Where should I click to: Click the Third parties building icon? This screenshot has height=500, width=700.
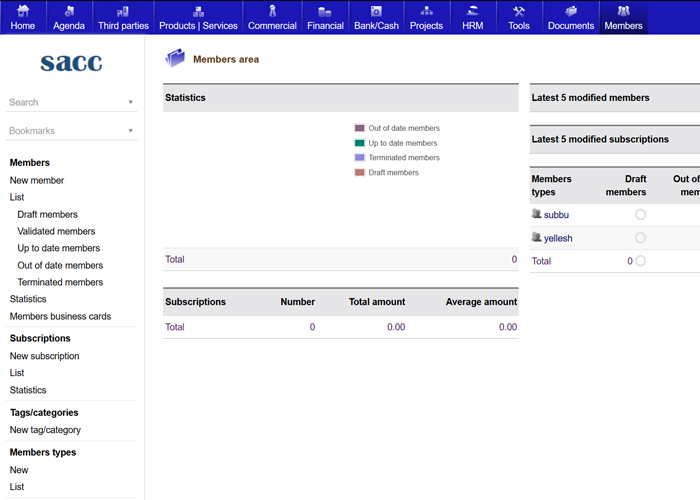tap(123, 12)
